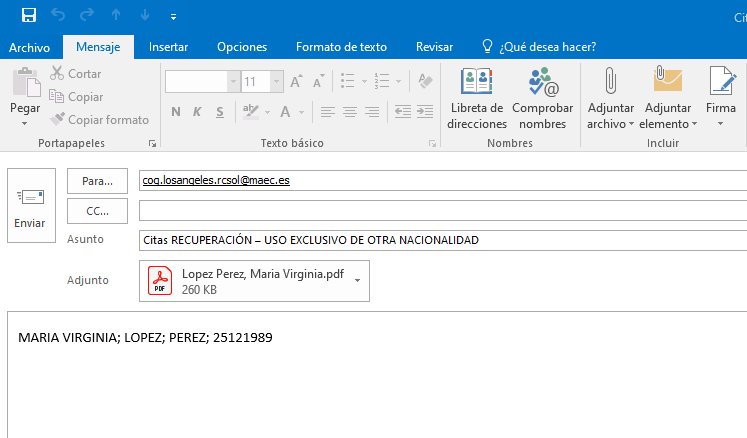
Task: Click the CC... button
Action: 97,211
